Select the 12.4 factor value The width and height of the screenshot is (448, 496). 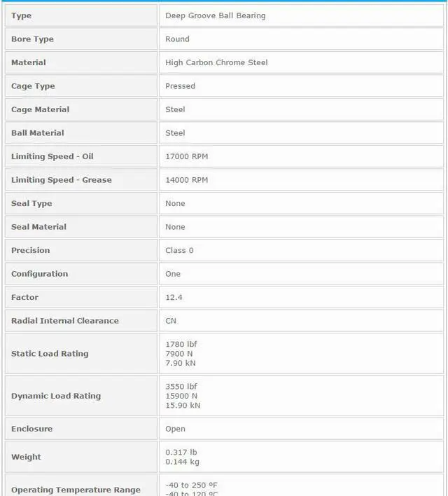174,297
